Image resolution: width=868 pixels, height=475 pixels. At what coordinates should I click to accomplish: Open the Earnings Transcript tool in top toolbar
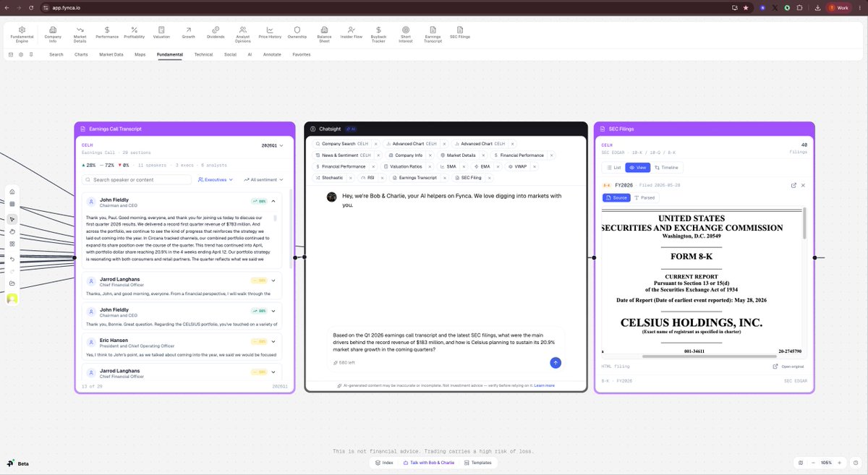(x=433, y=34)
